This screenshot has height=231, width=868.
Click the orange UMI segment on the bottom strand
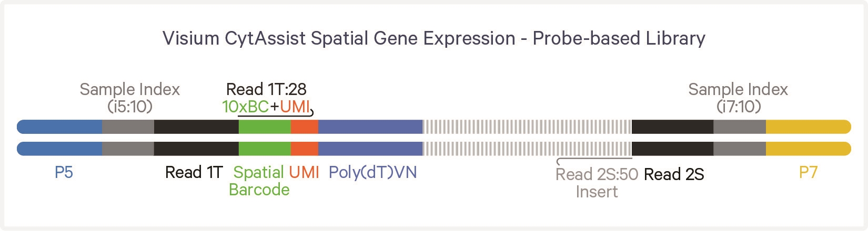point(304,149)
